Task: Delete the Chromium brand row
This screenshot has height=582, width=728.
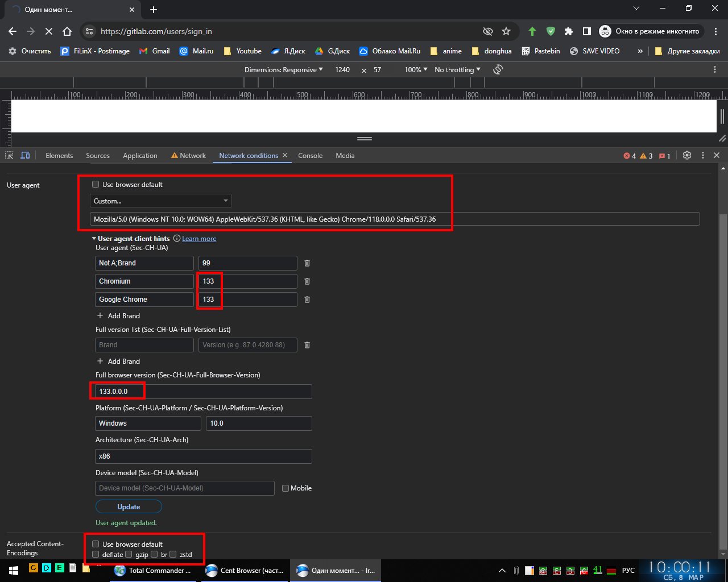Action: coord(307,281)
